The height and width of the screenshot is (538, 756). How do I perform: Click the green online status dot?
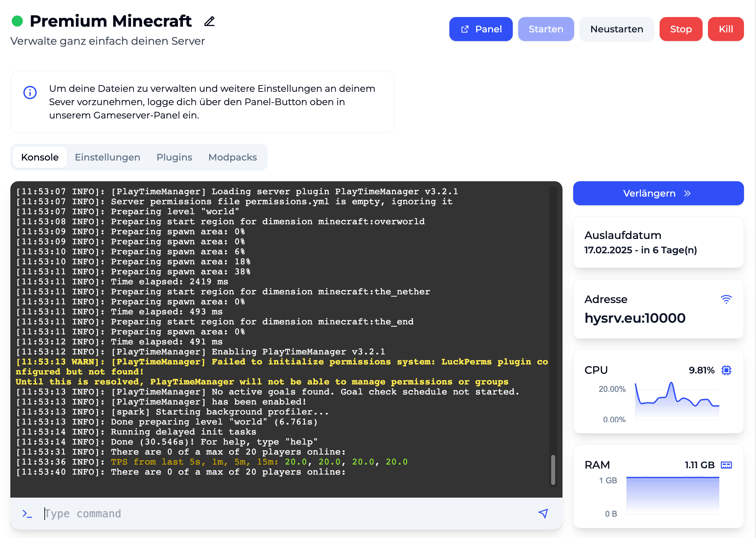click(x=17, y=21)
